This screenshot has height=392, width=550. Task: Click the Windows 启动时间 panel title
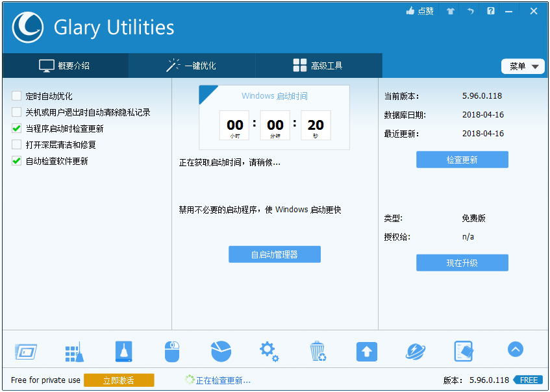[x=274, y=96]
